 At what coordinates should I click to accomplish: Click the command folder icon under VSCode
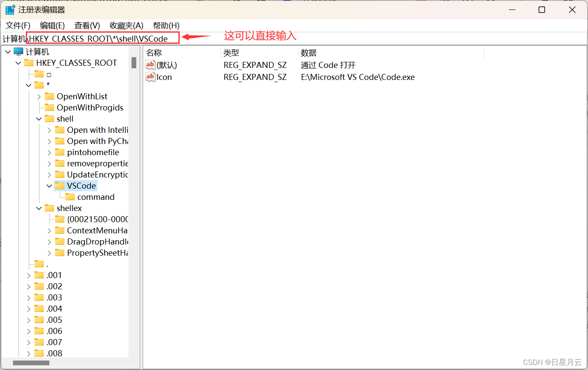[x=71, y=197]
